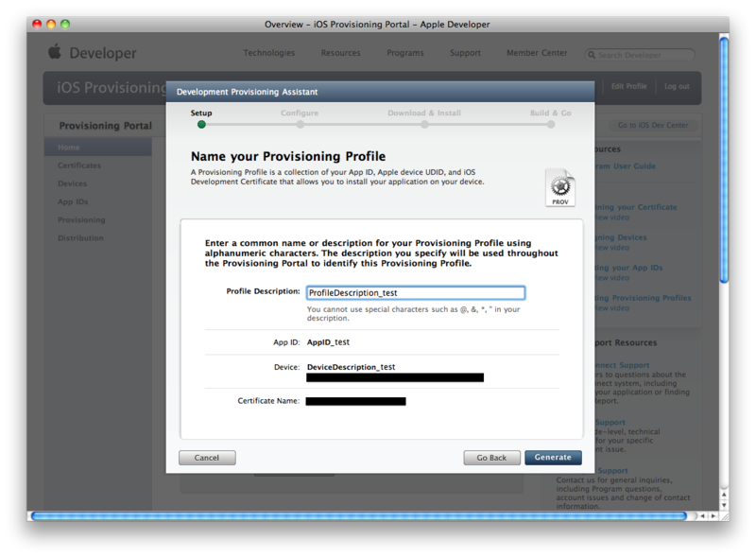
Task: Select Provisioning in the sidebar
Action: point(81,220)
